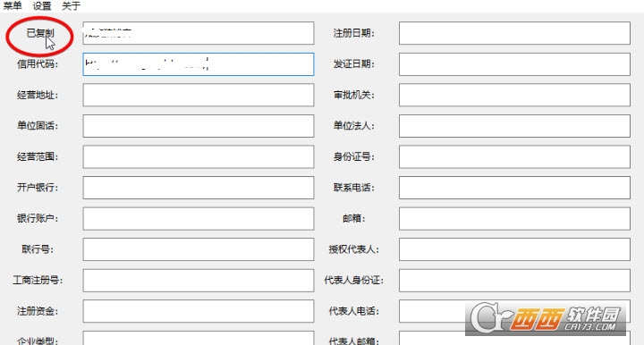644x345 pixels.
Task: Click the 代表人电话 input field
Action: pos(514,311)
